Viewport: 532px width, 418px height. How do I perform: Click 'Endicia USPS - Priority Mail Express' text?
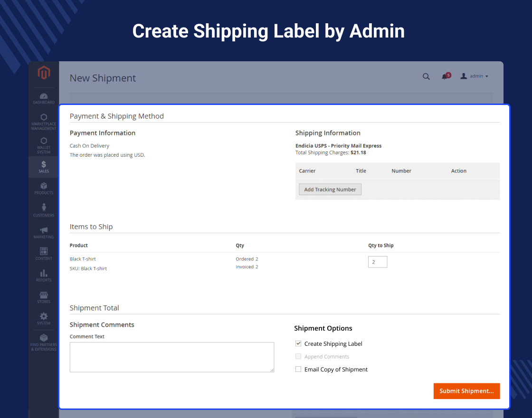click(x=338, y=145)
